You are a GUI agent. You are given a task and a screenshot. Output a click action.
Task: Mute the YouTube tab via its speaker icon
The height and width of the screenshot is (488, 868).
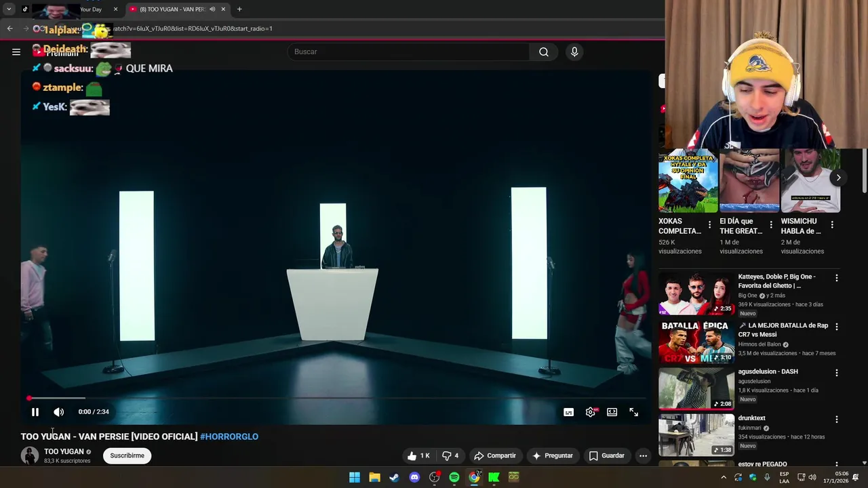click(212, 9)
